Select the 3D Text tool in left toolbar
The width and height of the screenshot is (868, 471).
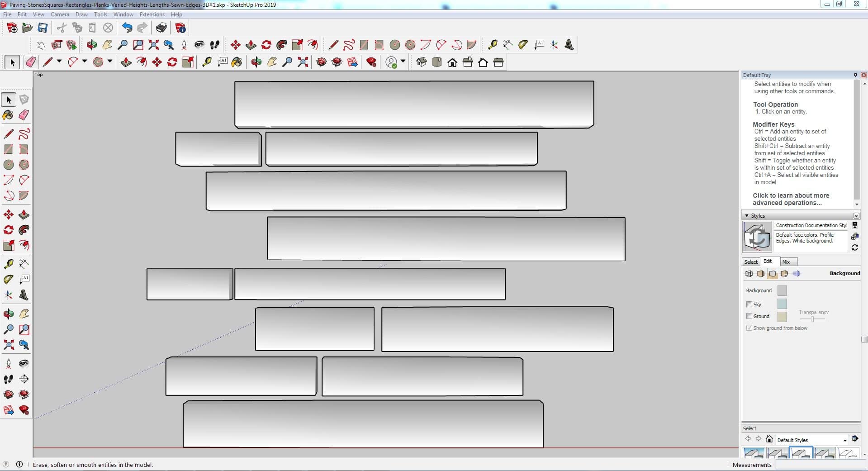point(24,295)
